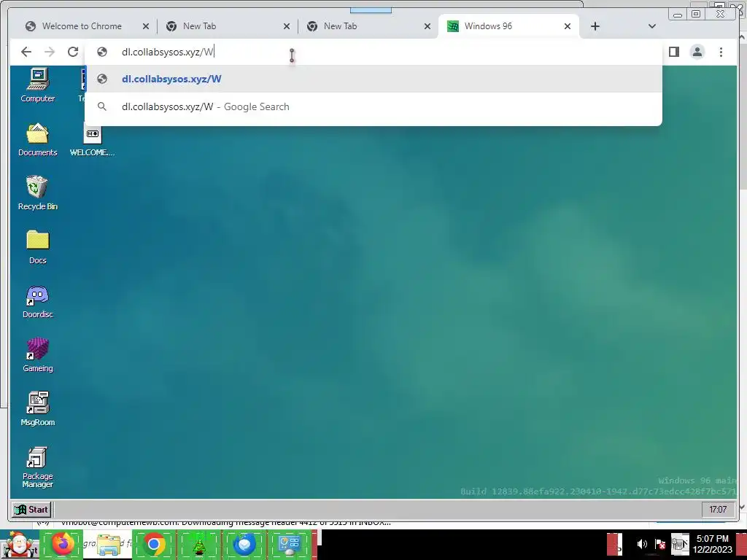Open the WELCOME markdown file icon
747x560 pixels.
[93, 139]
